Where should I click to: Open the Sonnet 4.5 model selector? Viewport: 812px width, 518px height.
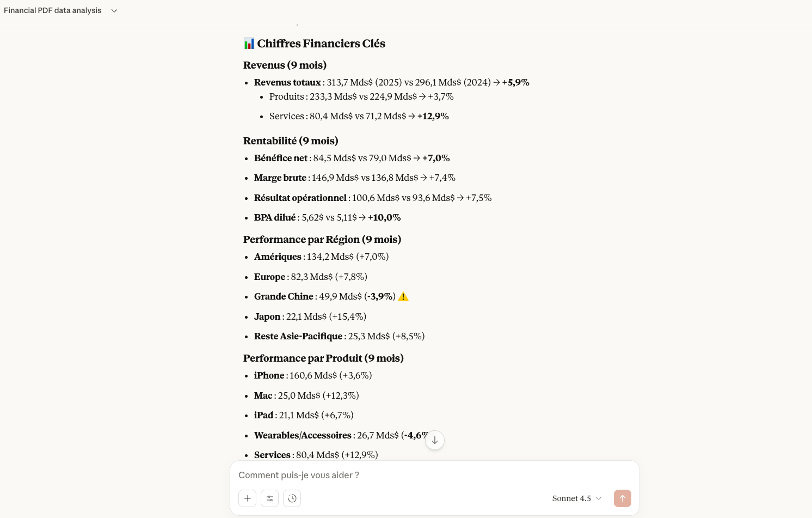click(x=577, y=498)
